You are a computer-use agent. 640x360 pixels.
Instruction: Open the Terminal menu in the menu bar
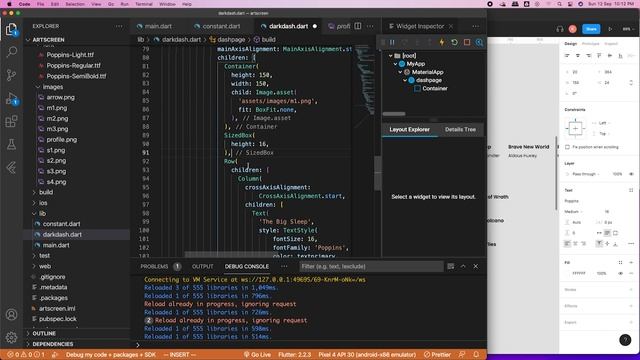pos(144,4)
